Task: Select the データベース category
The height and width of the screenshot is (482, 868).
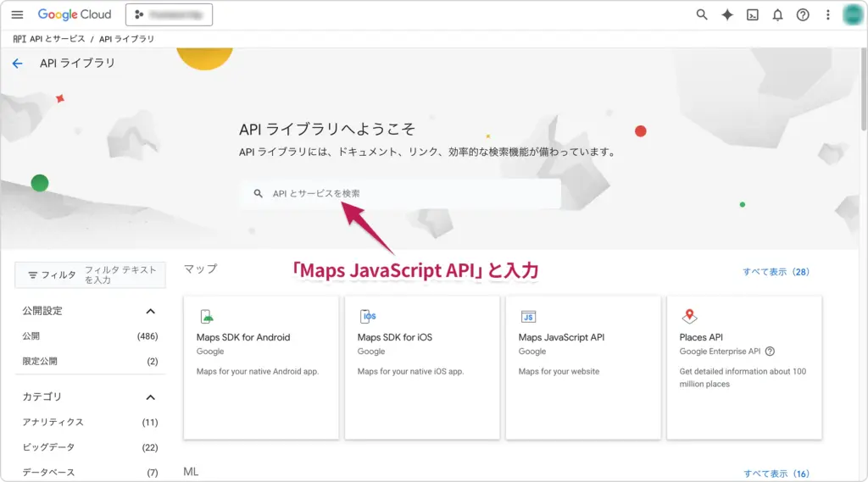Action: point(90,472)
